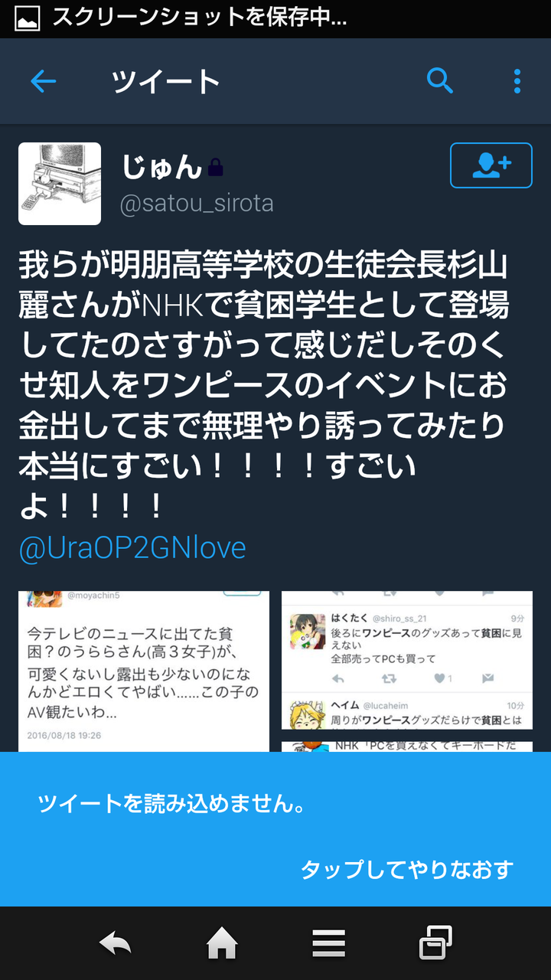551x980 pixels.
Task: Tap the padlock icon beside じゅん
Action: (x=215, y=167)
